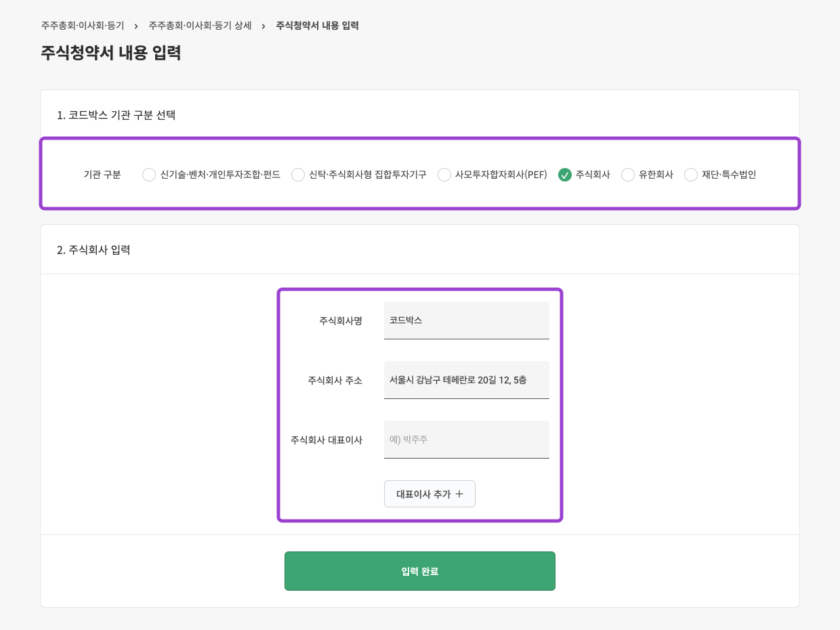840x630 pixels.
Task: Select the 신탁·주식회사형 집합투자기구 option
Action: point(298,175)
